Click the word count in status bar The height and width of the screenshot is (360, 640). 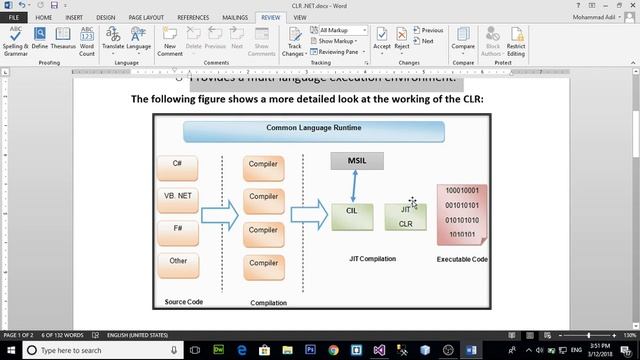62,335
